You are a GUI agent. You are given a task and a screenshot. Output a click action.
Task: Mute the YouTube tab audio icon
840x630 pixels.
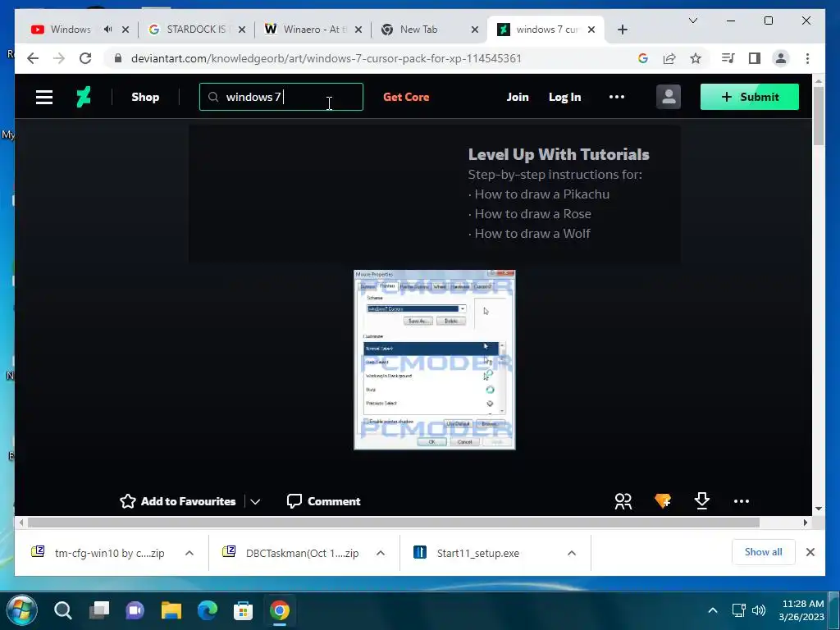coord(107,30)
